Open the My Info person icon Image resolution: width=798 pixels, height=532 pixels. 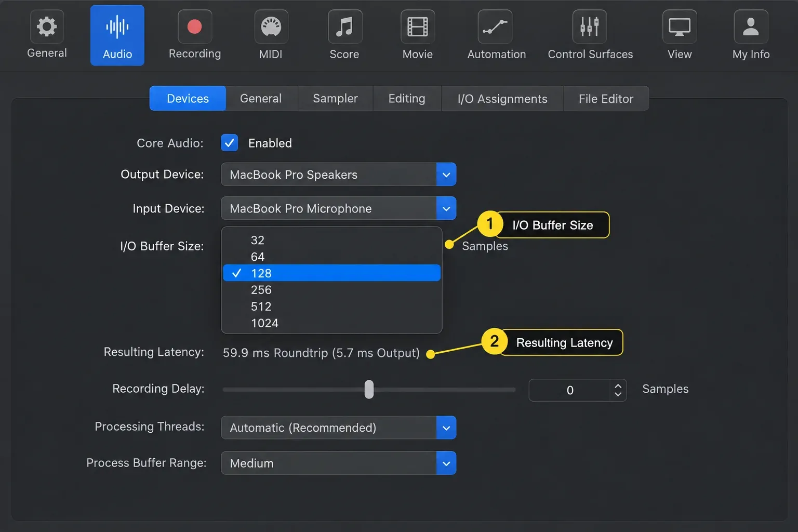click(751, 26)
